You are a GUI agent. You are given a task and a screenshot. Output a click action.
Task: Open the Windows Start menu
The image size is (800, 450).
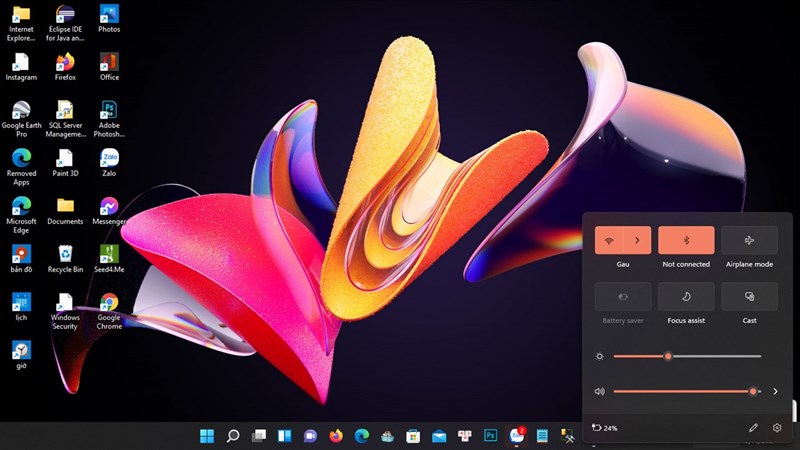click(207, 436)
